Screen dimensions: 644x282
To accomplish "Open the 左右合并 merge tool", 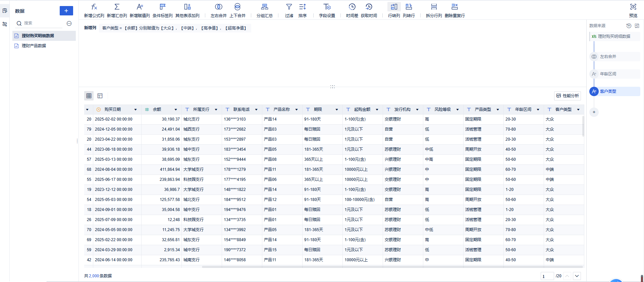I will click(218, 7).
